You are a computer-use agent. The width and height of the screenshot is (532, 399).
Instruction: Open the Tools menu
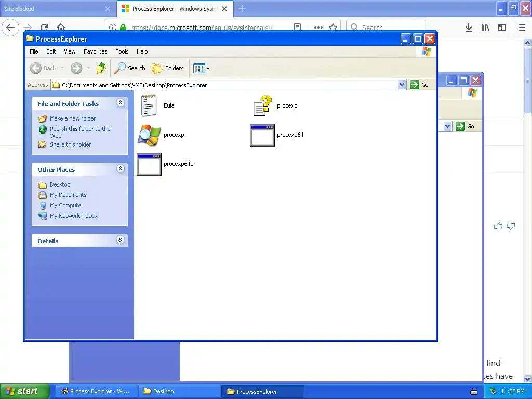point(122,51)
